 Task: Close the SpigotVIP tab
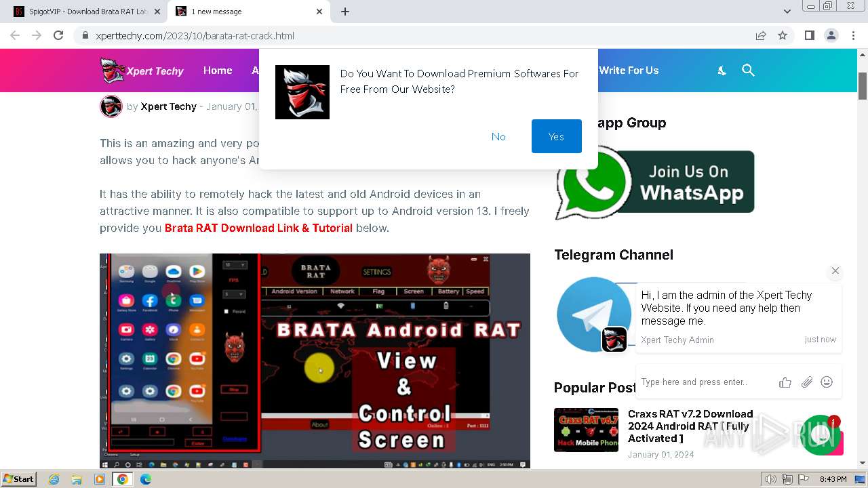(x=157, y=12)
